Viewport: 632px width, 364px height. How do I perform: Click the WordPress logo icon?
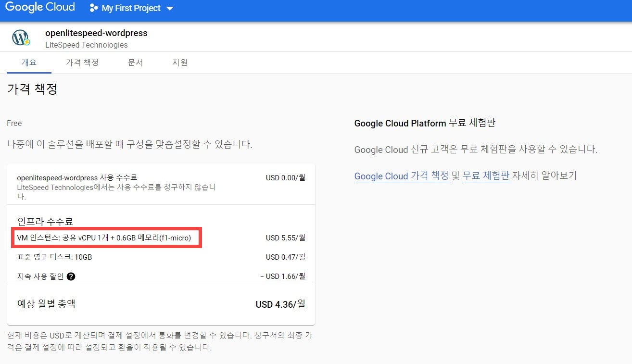click(x=21, y=38)
